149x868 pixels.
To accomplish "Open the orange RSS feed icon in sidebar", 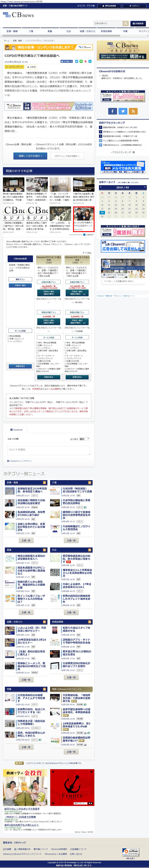I will (133, 111).
